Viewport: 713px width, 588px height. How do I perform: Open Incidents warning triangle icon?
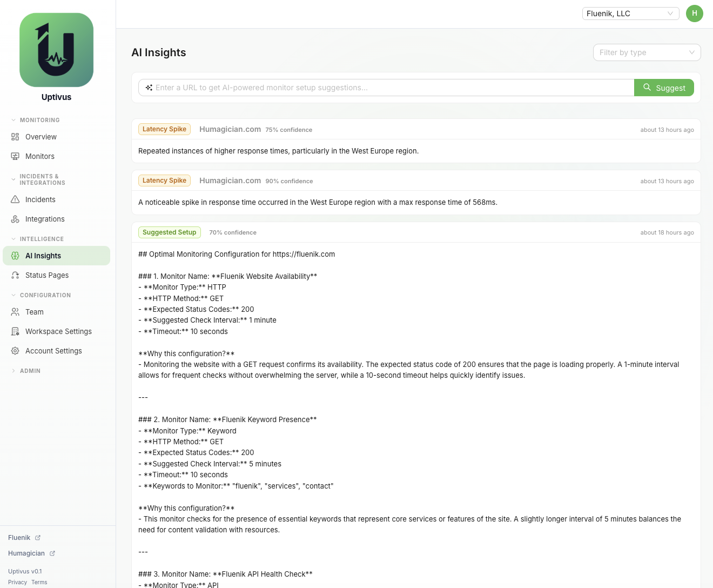click(x=15, y=199)
